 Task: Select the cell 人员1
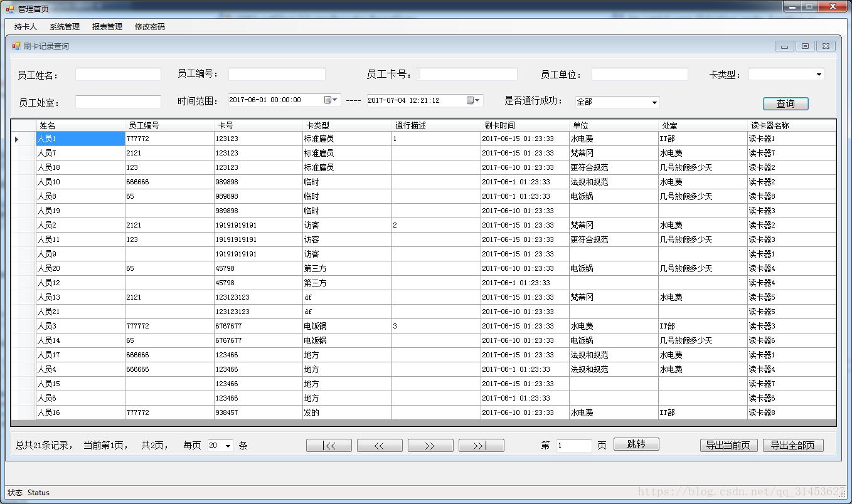80,139
